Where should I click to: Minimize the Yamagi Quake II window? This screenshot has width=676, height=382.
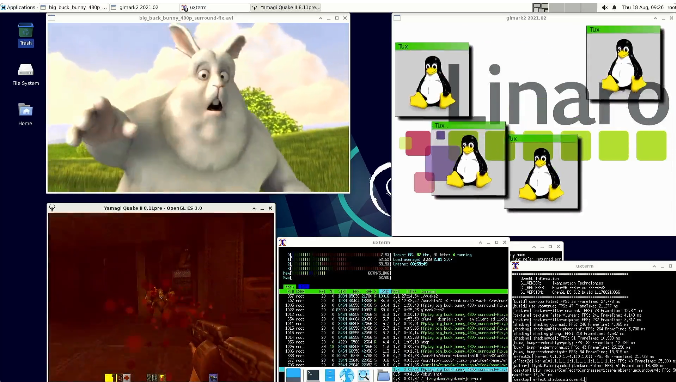coord(262,208)
